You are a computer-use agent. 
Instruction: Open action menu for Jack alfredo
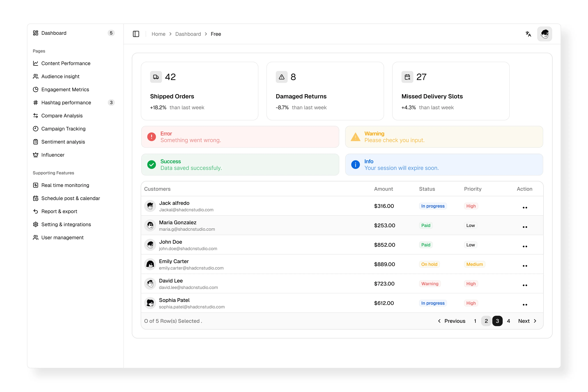point(525,207)
